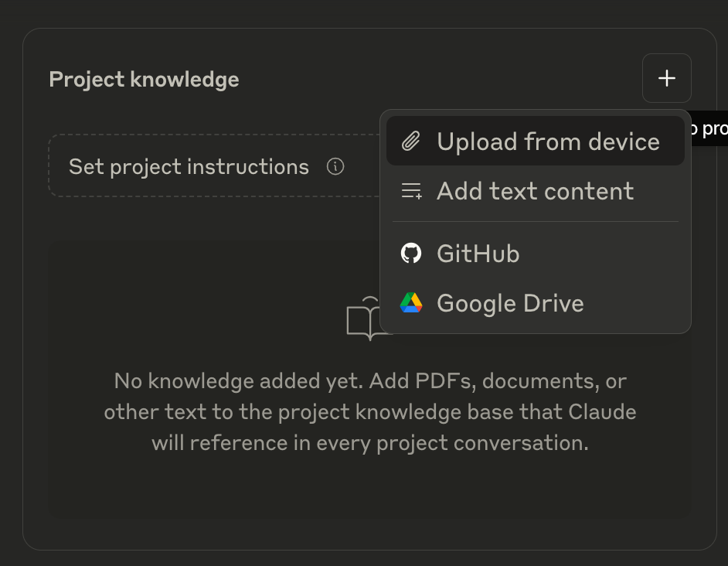The width and height of the screenshot is (728, 566).
Task: Click the add-text-lines icon
Action: point(411,191)
